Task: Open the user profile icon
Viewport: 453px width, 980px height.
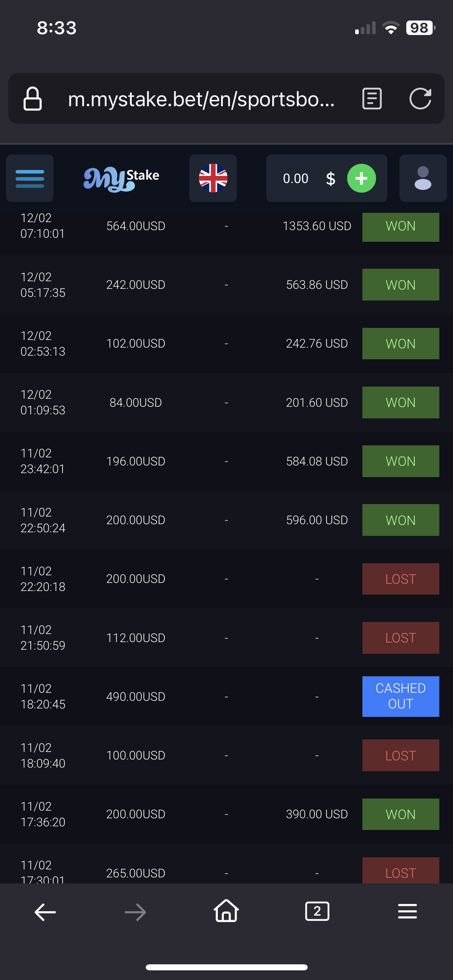Action: tap(423, 178)
